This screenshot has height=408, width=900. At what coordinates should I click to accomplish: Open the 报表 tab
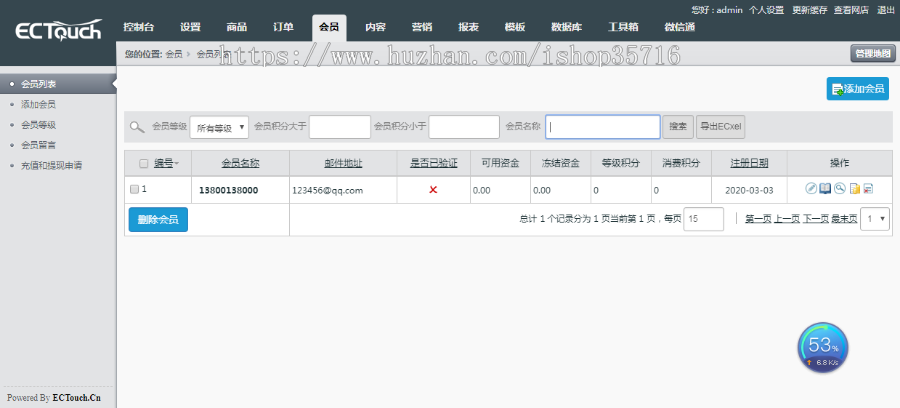click(x=468, y=27)
